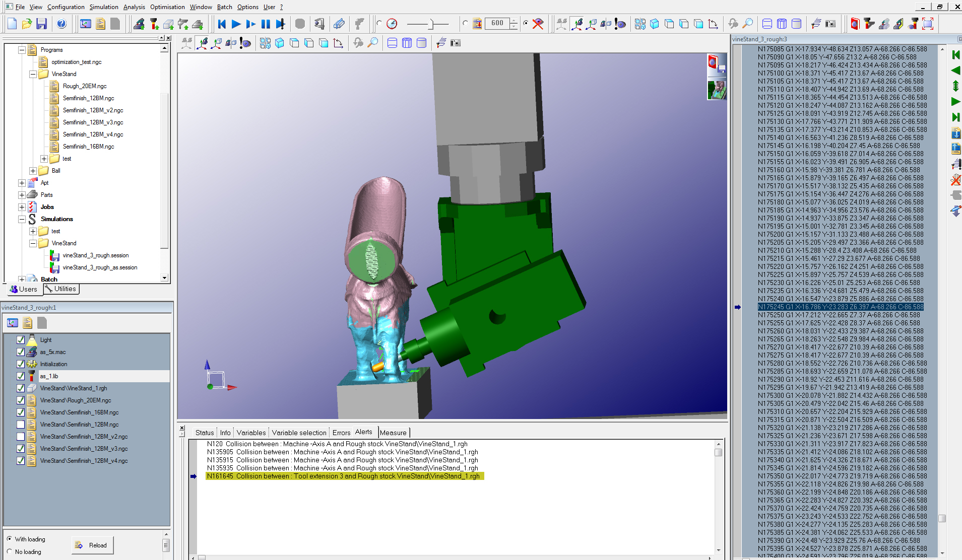962x560 pixels.
Task: Collapse the Programs tree node
Action: pyautogui.click(x=22, y=50)
